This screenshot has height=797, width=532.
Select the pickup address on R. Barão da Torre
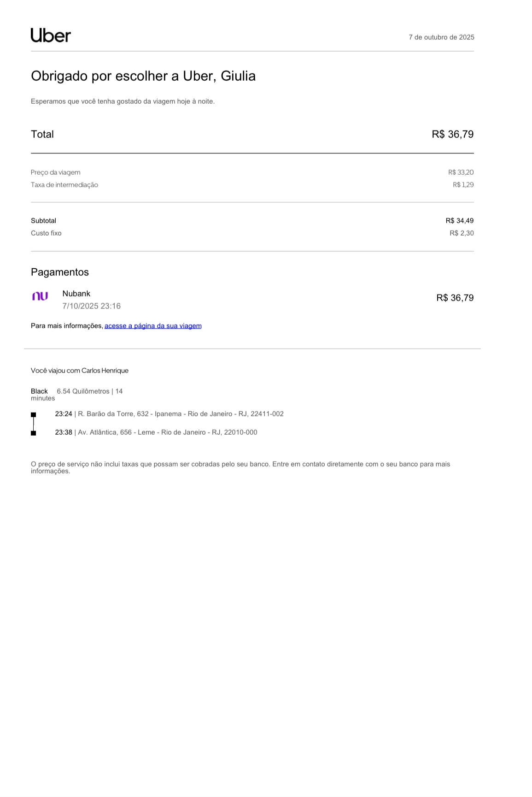(181, 414)
